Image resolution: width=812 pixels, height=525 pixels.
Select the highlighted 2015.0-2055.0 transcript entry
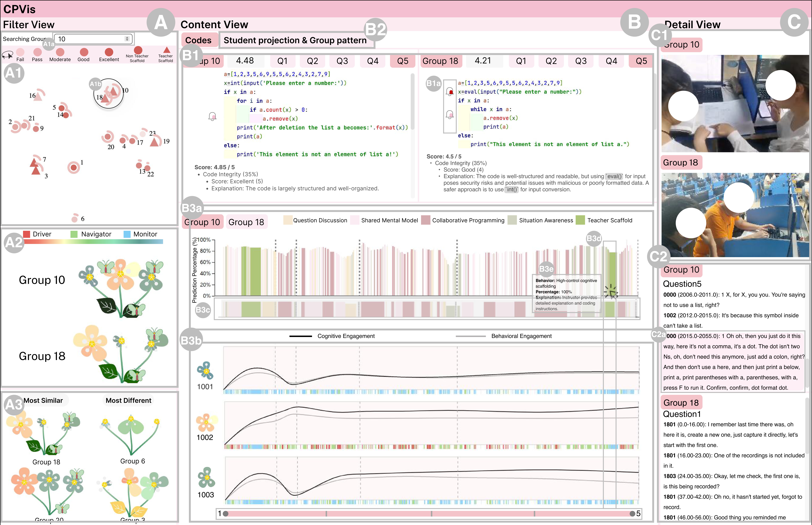733,362
